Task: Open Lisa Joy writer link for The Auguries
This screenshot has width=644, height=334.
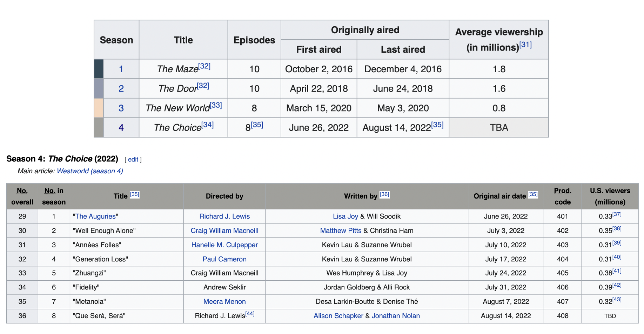Action: [346, 216]
